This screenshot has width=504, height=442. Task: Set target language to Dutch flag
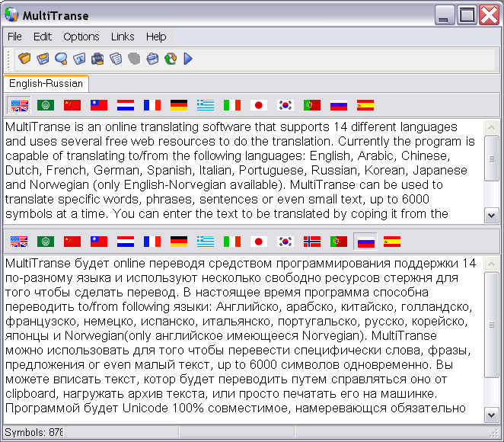coord(126,242)
